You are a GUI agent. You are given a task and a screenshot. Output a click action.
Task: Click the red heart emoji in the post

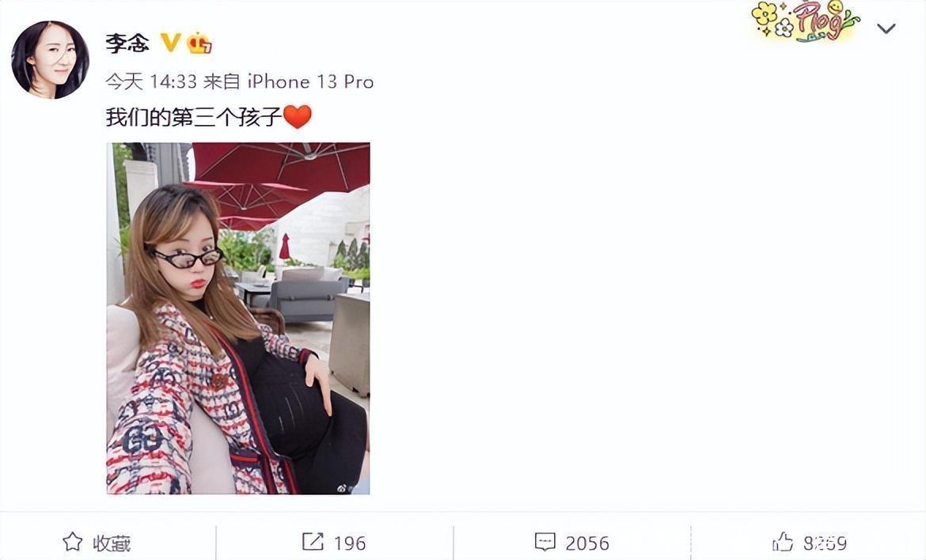[x=297, y=117]
